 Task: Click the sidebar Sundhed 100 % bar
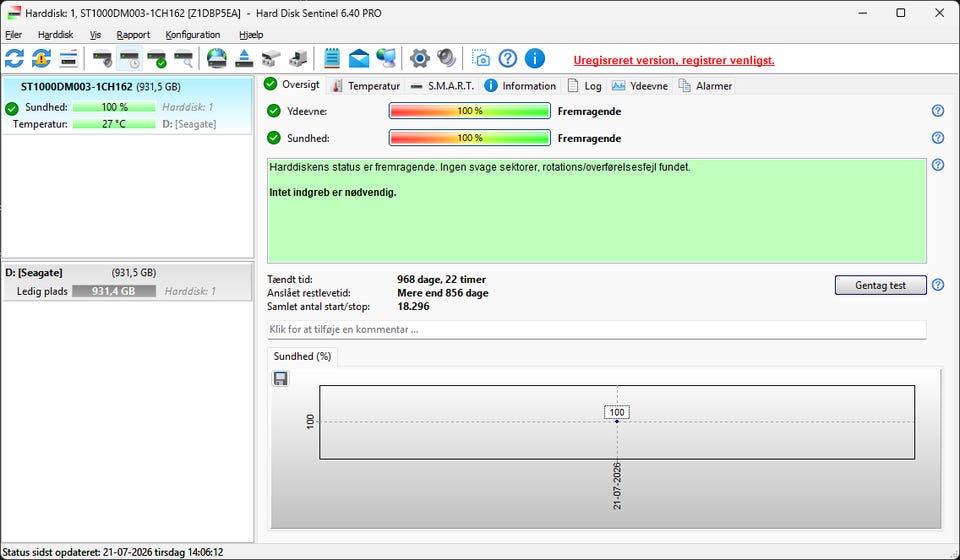coord(114,107)
